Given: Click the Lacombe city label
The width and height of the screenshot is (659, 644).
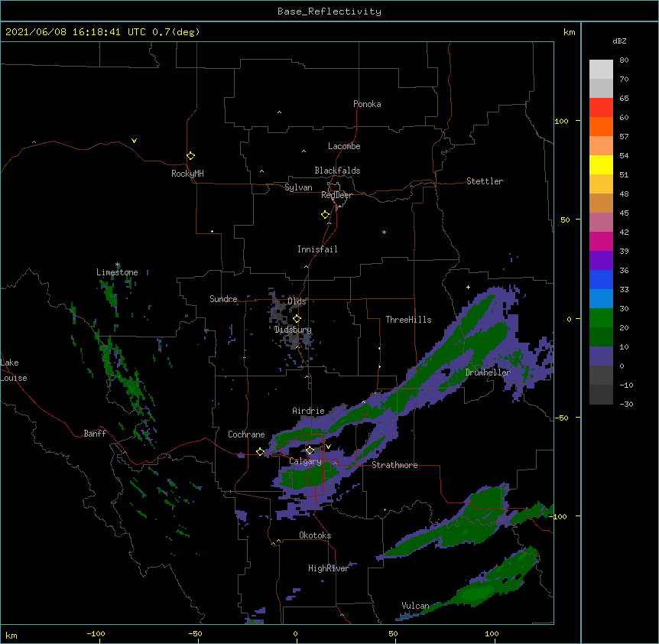Looking at the screenshot, I should coord(344,146).
